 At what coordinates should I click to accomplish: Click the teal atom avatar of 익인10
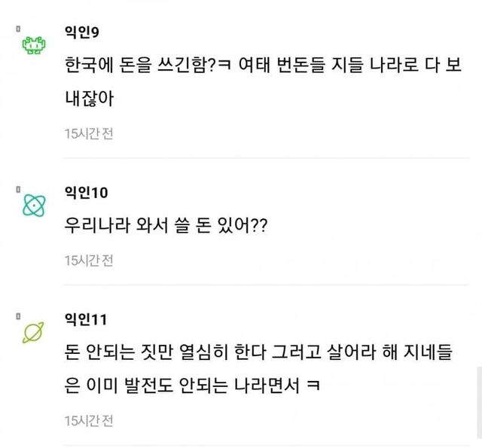click(33, 203)
